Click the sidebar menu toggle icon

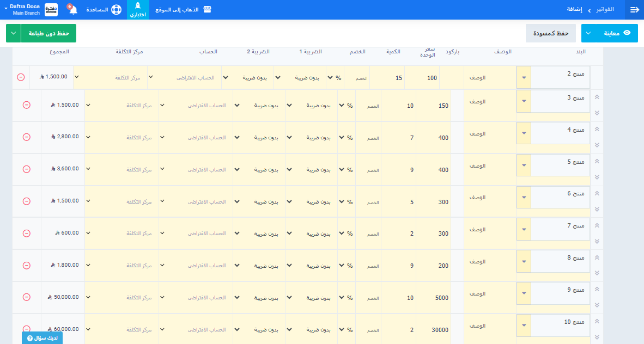tap(634, 10)
